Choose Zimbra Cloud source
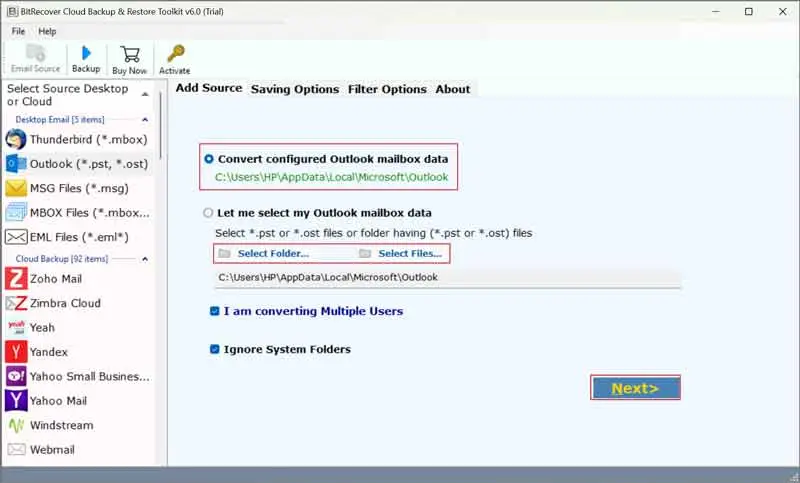The height and width of the screenshot is (483, 800). point(65,303)
